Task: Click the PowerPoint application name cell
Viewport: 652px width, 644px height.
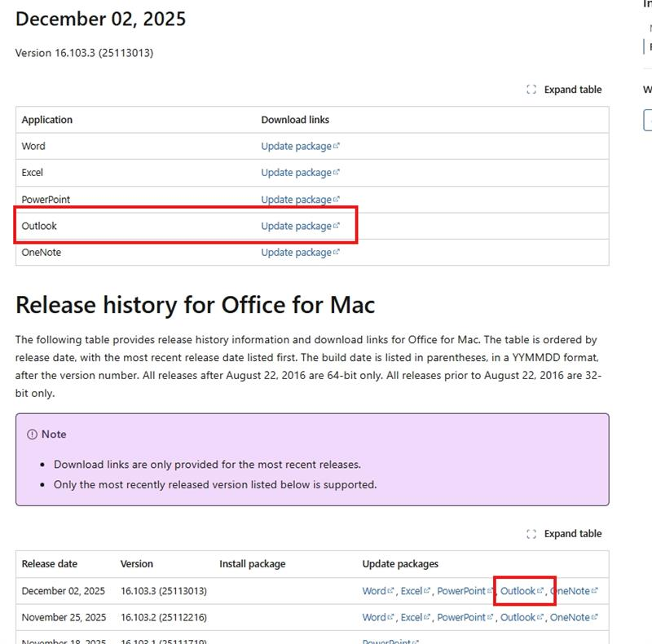Action: pyautogui.click(x=46, y=200)
